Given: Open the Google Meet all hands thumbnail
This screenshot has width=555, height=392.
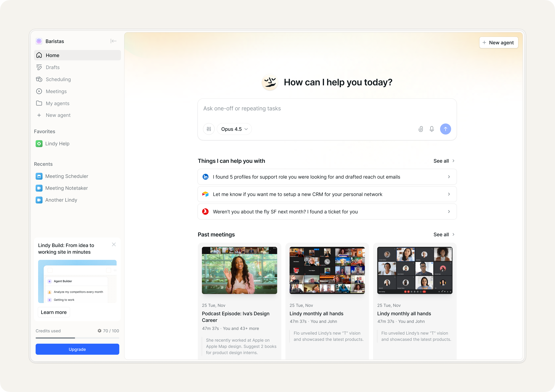Looking at the screenshot, I should [415, 270].
